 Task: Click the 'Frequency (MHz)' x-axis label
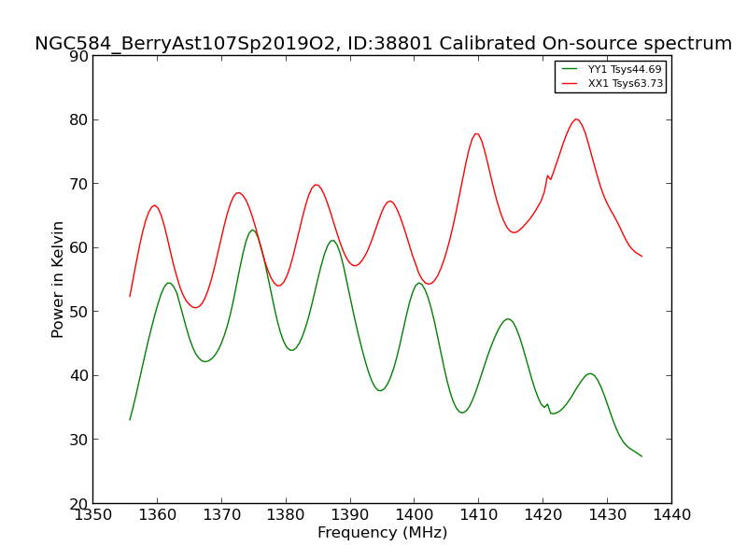[383, 532]
